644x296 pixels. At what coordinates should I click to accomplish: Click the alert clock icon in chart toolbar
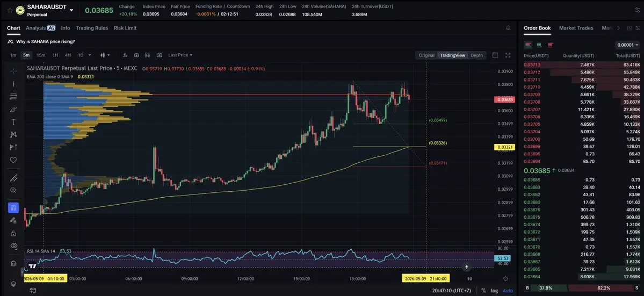(x=136, y=55)
